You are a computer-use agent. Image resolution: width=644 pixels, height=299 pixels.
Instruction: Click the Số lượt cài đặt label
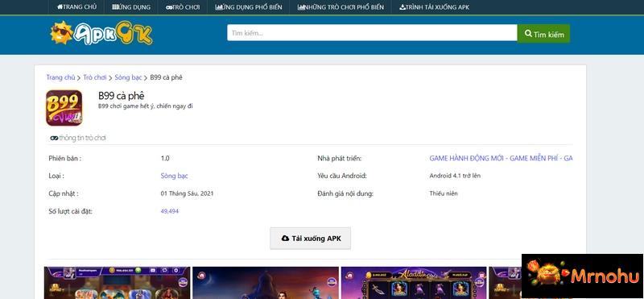(x=70, y=211)
